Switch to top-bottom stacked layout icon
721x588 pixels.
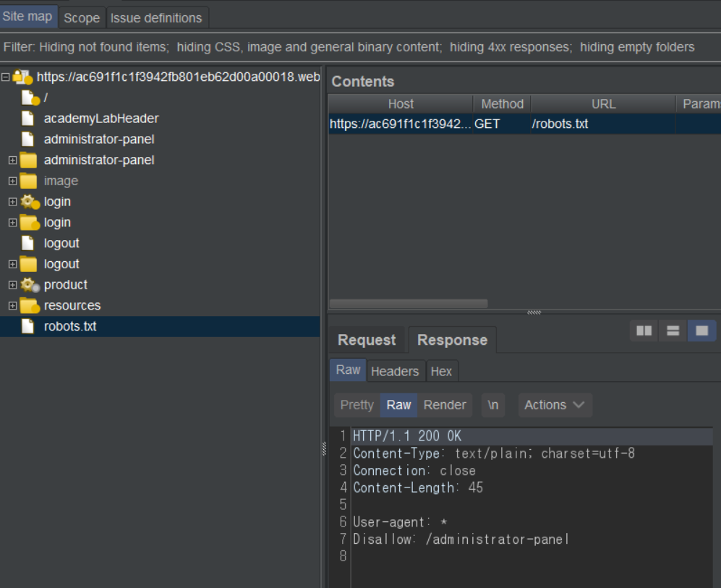coord(673,331)
